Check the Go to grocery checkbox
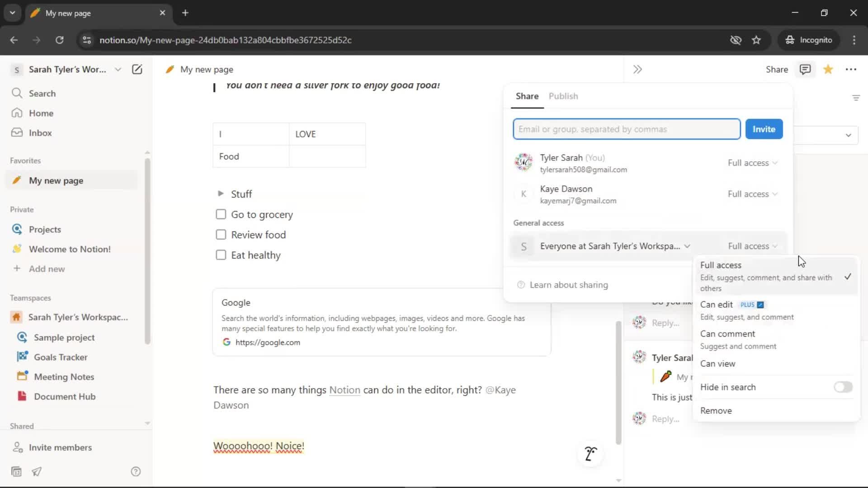 pos(221,214)
